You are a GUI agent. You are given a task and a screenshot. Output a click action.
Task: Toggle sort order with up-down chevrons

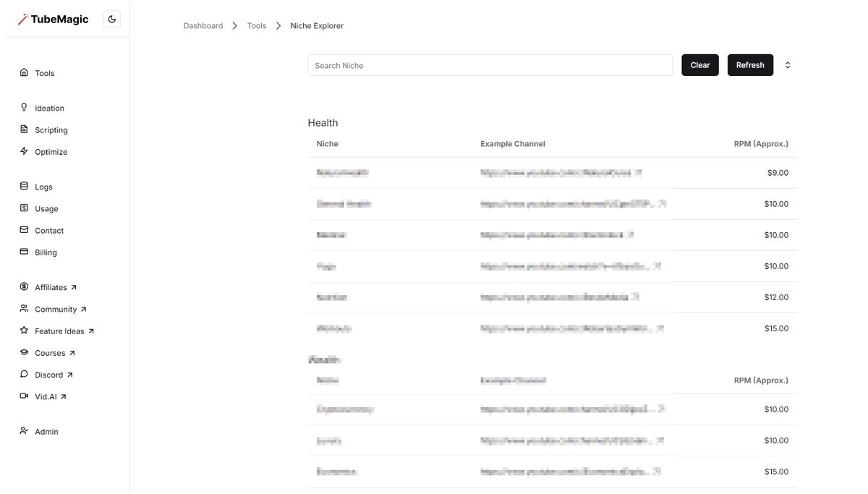point(788,65)
